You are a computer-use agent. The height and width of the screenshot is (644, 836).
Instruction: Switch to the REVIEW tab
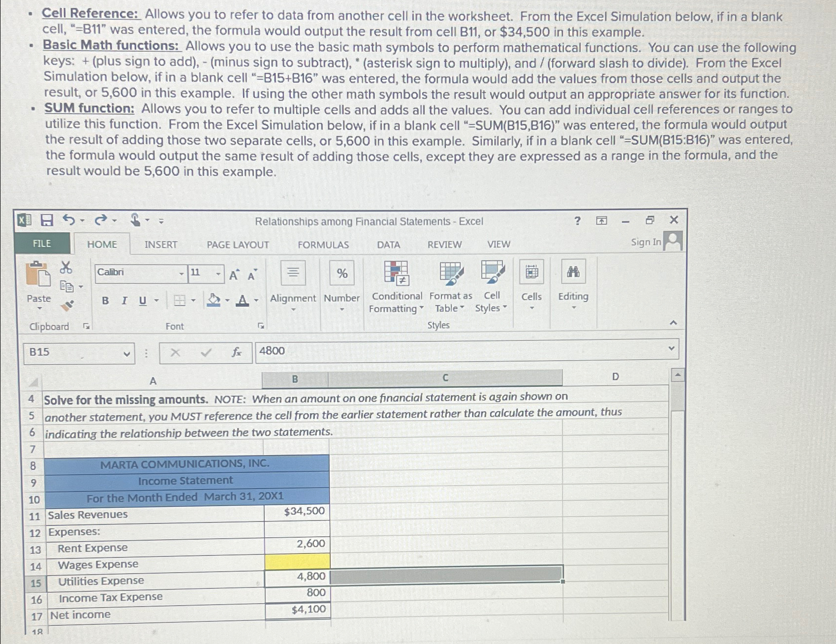(445, 244)
